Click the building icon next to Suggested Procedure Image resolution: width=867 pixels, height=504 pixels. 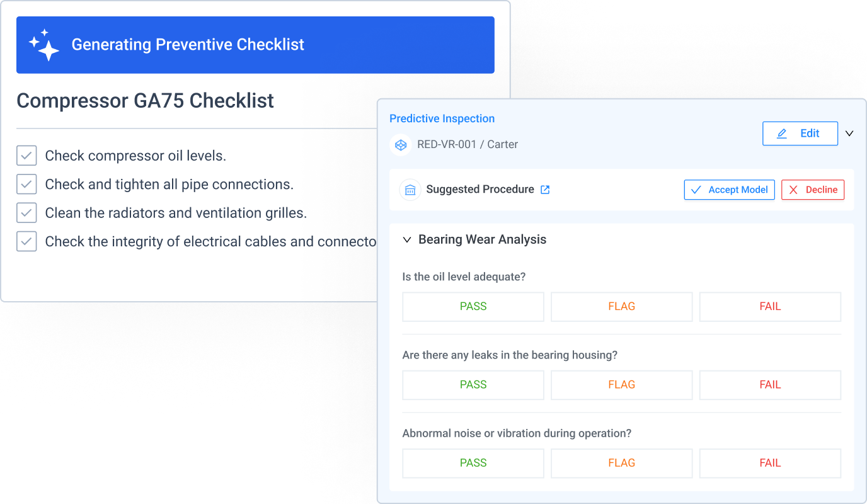[x=410, y=190]
